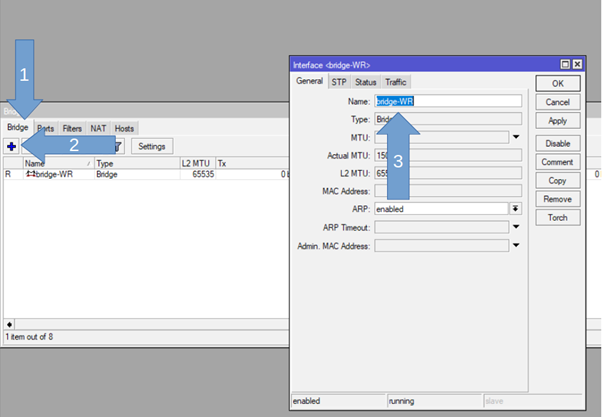Click the small diamond icon below the bridge list

pos(10,324)
